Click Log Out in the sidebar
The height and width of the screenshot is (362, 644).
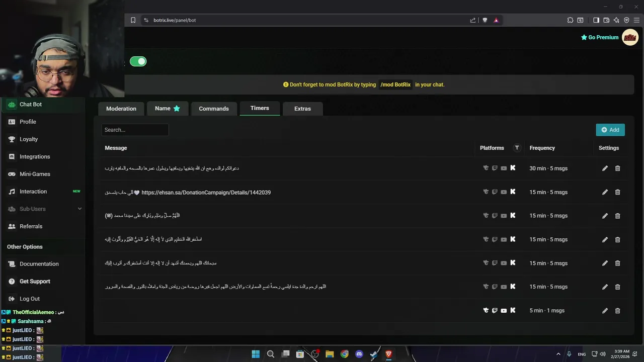pos(30,299)
